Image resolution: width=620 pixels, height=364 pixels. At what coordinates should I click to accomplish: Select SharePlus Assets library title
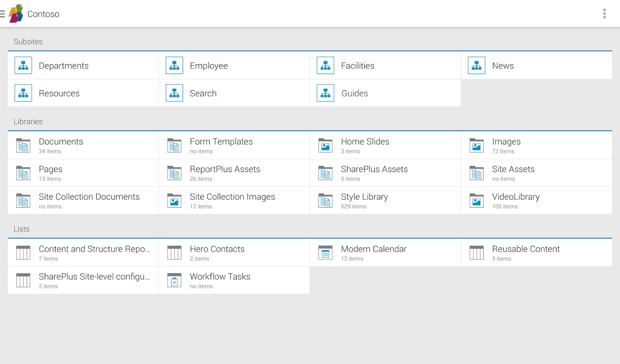click(x=374, y=169)
